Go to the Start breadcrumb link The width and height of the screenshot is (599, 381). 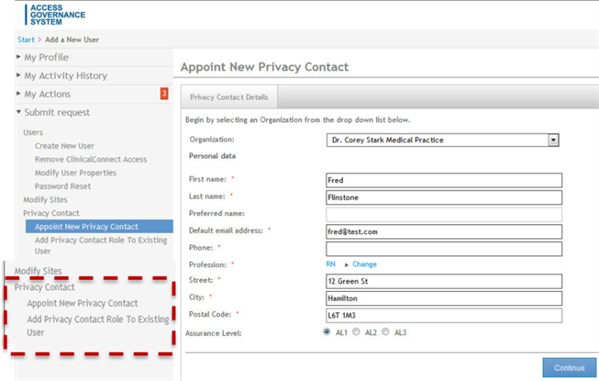(x=26, y=39)
